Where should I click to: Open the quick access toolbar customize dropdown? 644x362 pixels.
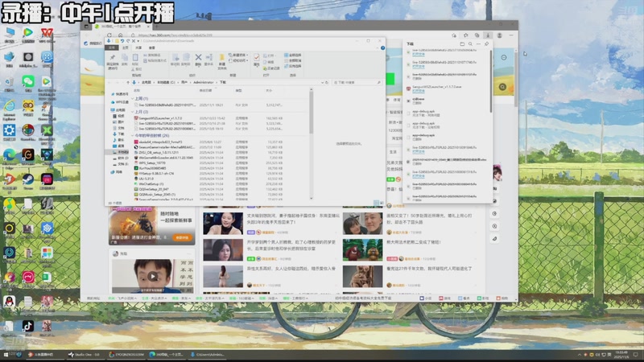(x=138, y=41)
